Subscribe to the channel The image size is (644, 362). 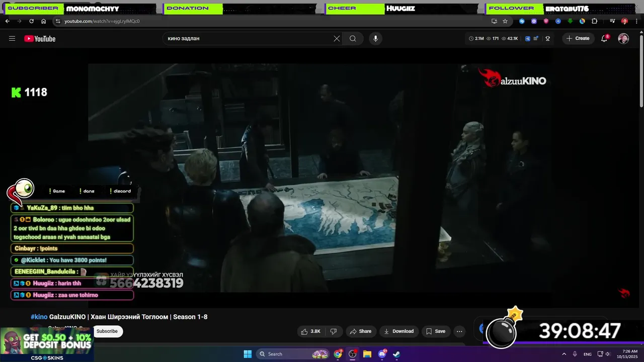tap(107, 331)
